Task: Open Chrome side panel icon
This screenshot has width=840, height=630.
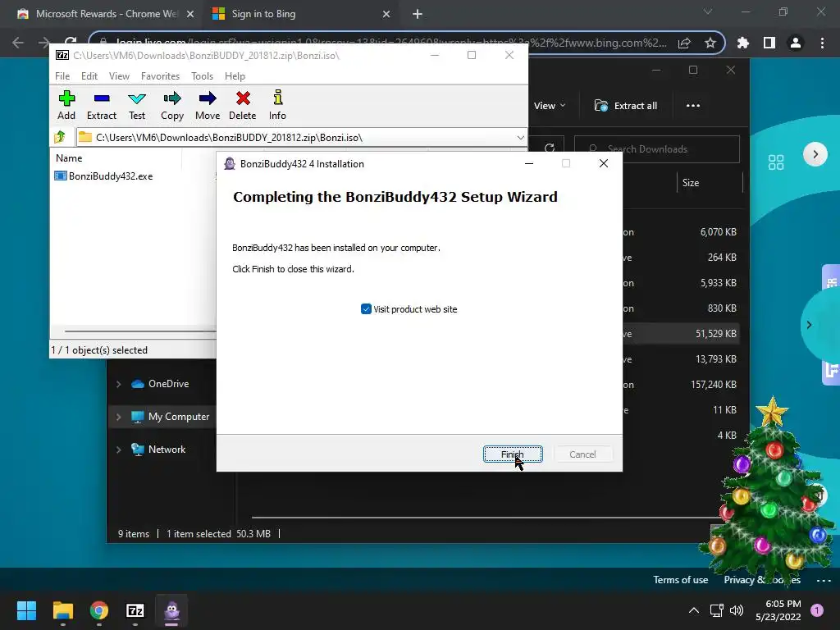Action: (769, 43)
